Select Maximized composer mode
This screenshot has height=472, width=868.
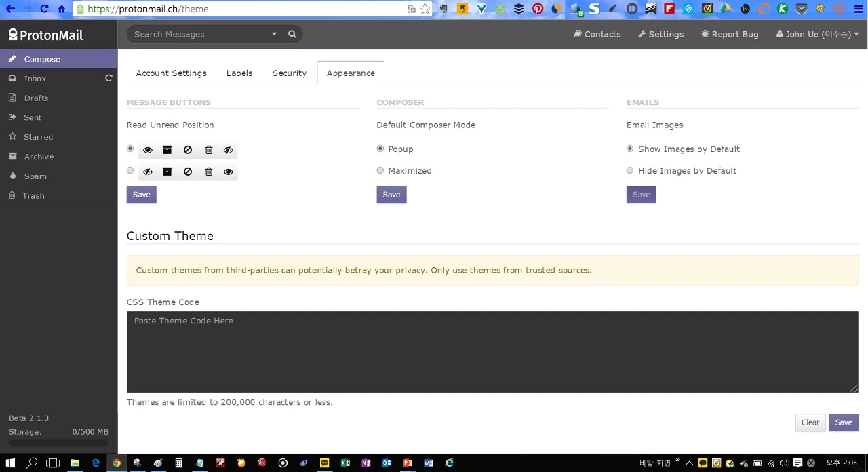[380, 170]
